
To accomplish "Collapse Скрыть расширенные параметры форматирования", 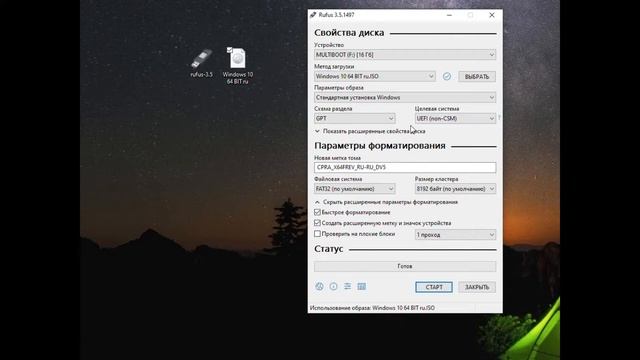I will 386,202.
